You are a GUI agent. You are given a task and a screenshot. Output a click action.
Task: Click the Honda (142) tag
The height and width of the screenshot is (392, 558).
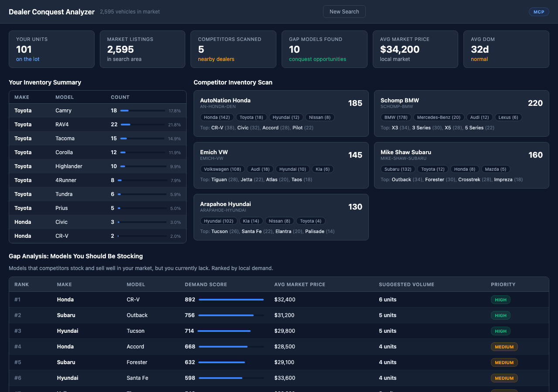tap(217, 117)
